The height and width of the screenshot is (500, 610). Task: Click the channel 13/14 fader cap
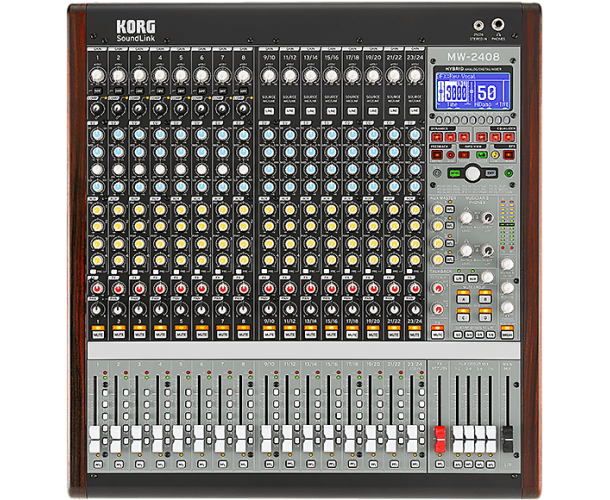click(x=308, y=439)
